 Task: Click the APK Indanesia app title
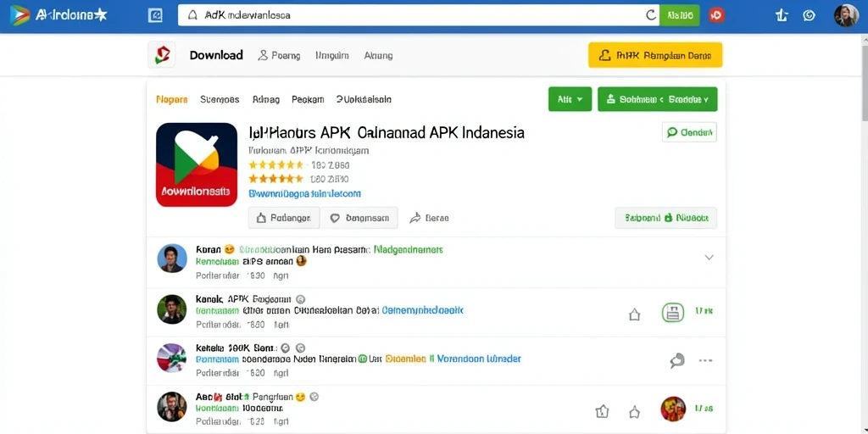point(386,133)
